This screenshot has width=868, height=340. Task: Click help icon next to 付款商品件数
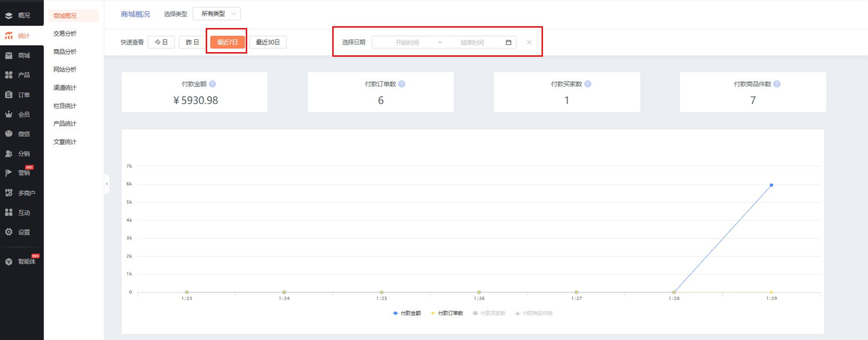777,84
